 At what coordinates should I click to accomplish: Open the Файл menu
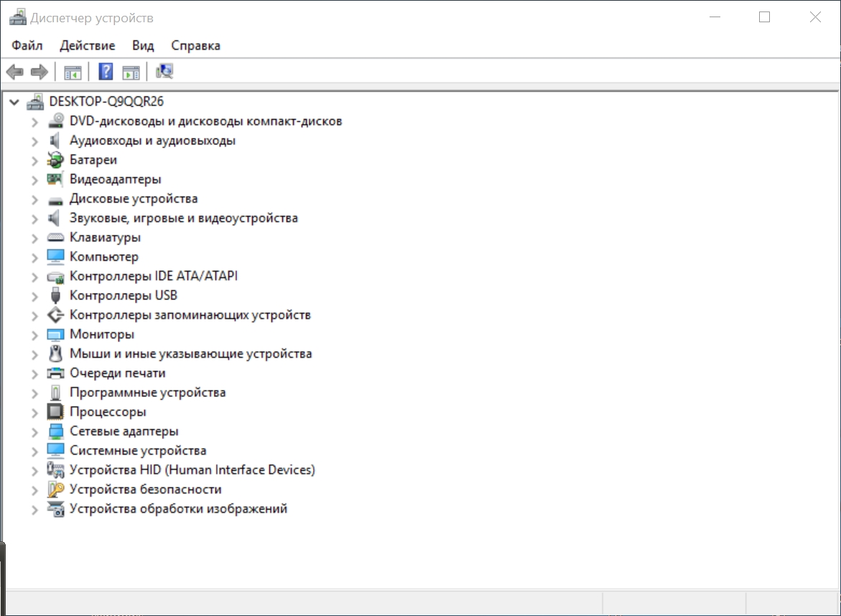point(27,45)
